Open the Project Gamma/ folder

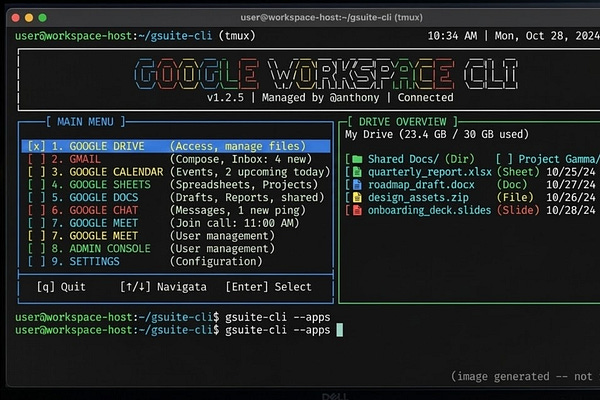tap(559, 159)
